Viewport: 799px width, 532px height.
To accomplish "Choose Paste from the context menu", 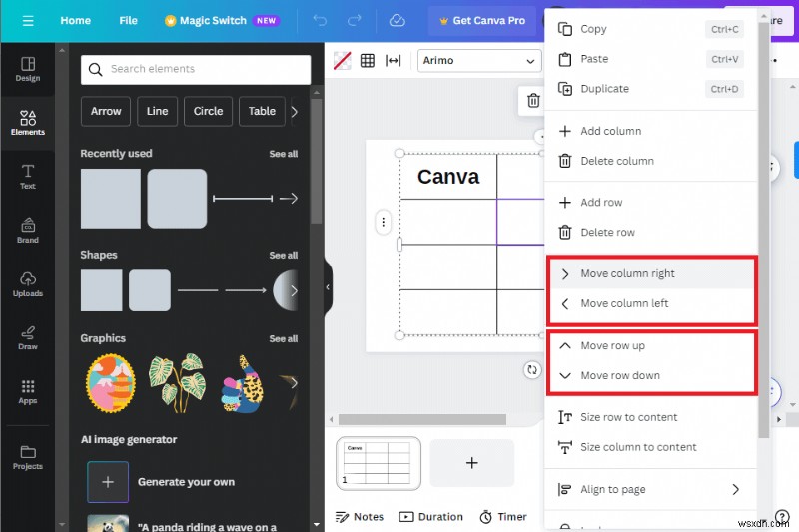I will coord(651,59).
